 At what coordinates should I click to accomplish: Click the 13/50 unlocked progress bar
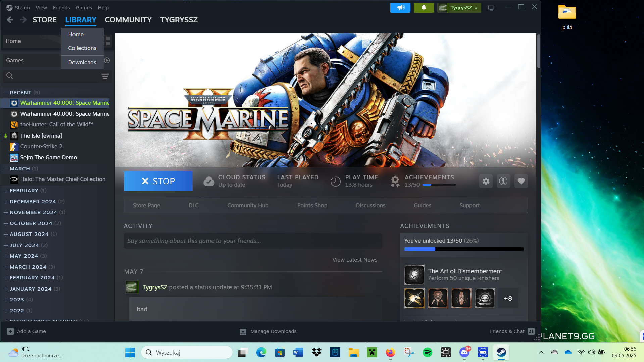point(464,249)
